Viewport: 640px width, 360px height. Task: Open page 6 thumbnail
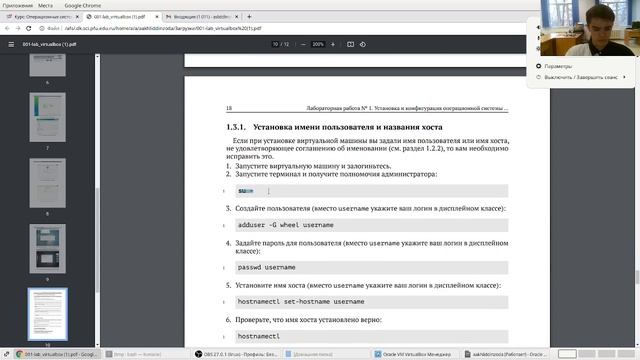tap(47, 65)
